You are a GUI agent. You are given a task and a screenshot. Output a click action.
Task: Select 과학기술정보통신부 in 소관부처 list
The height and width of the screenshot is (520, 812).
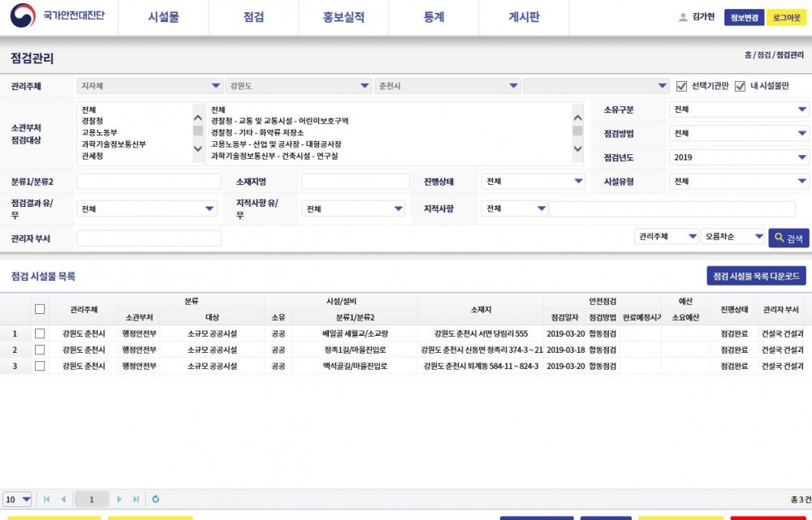coord(114,144)
